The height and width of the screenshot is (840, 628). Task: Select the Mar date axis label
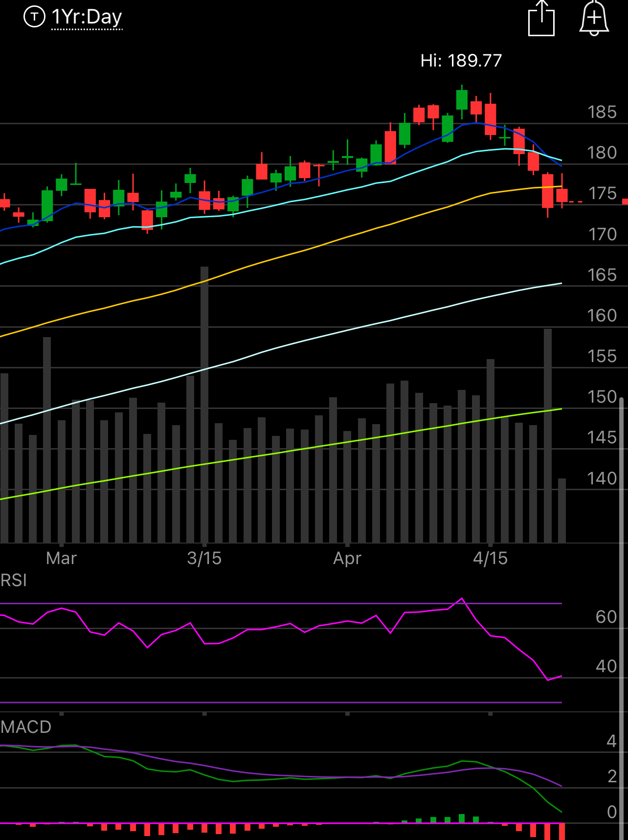(x=61, y=558)
